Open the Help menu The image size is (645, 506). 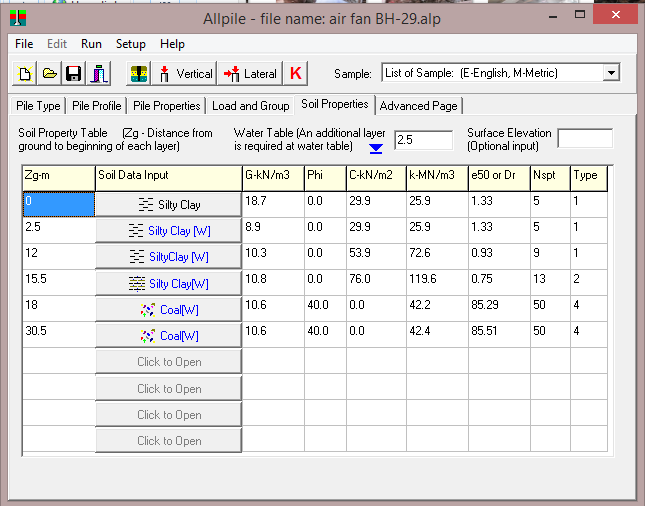pyautogui.click(x=172, y=44)
